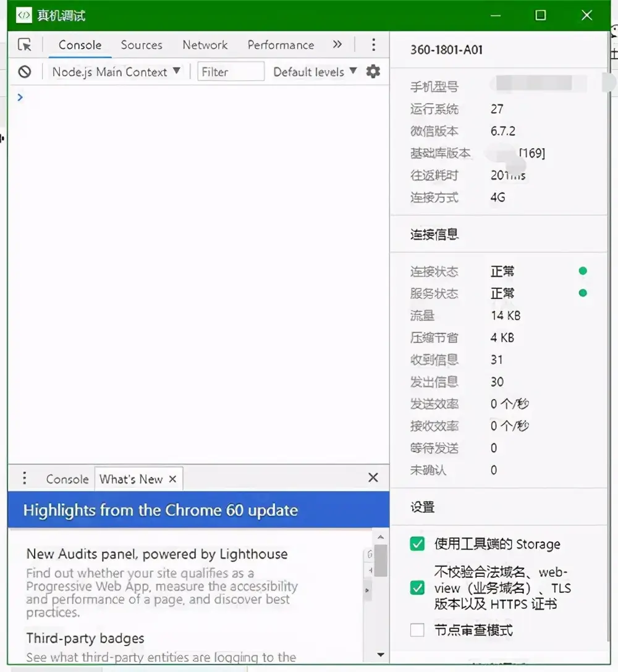
Task: Select the Console drawer tab
Action: (67, 478)
